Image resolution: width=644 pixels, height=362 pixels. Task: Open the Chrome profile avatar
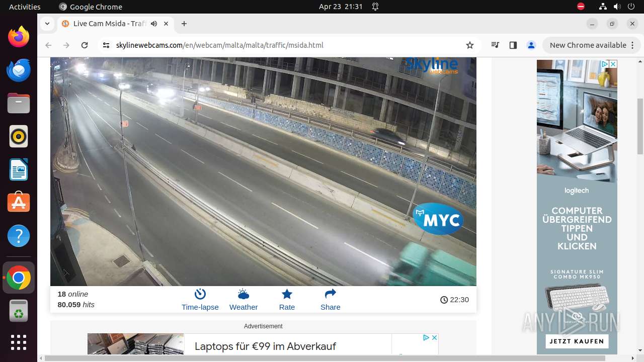click(x=531, y=45)
